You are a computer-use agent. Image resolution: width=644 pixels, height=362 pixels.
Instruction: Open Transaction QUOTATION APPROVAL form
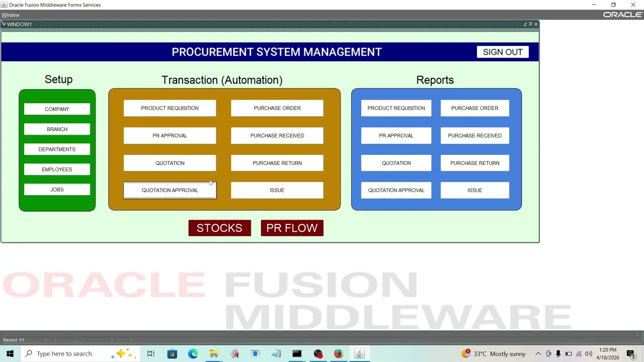170,190
